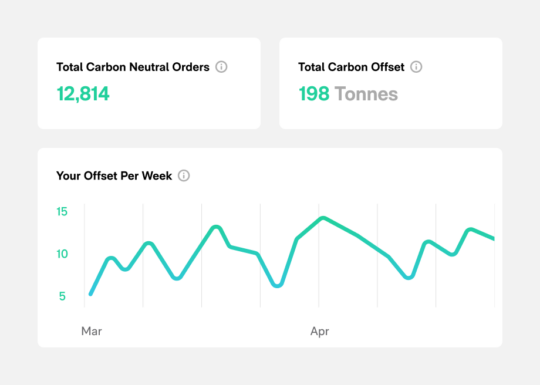Click the Total Carbon Offset heading
The image size is (540, 385).
351,67
